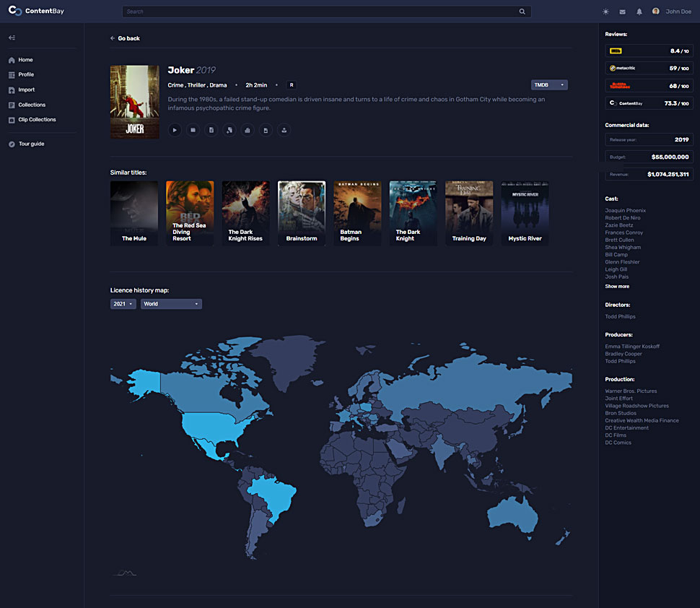Viewport: 700px width, 608px height.
Task: Click DC Entertainment production entry
Action: point(627,428)
